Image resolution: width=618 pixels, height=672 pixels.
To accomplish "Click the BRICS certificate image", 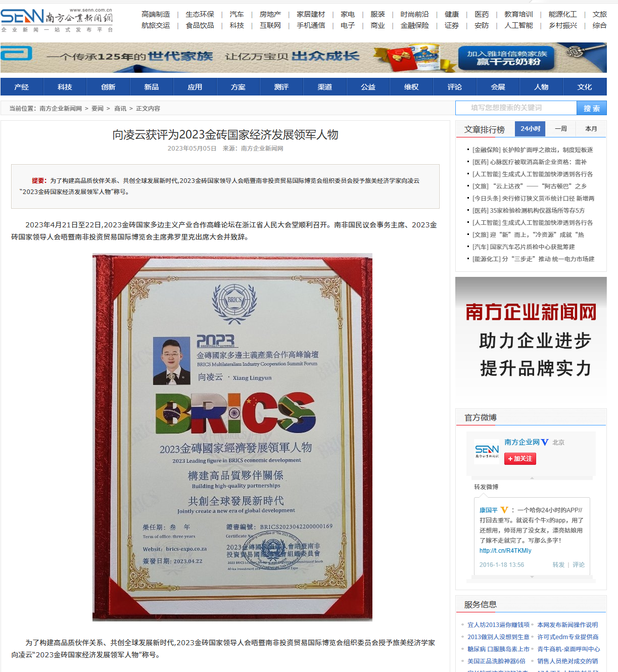I will (232, 437).
